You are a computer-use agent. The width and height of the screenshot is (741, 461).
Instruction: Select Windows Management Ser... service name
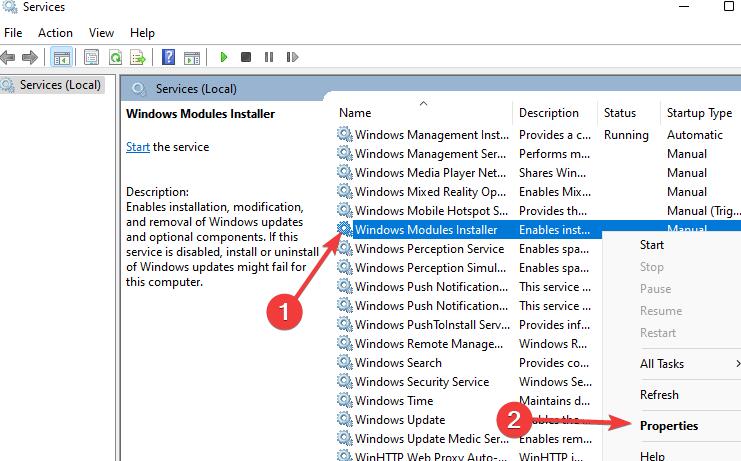click(430, 154)
